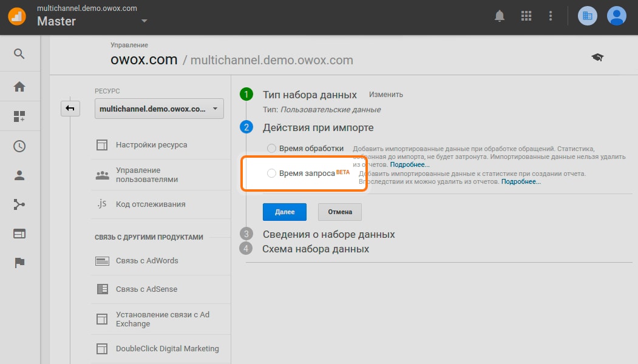Screen dimensions: 638x364
Task: Open the Google apps grid
Action: click(526, 16)
